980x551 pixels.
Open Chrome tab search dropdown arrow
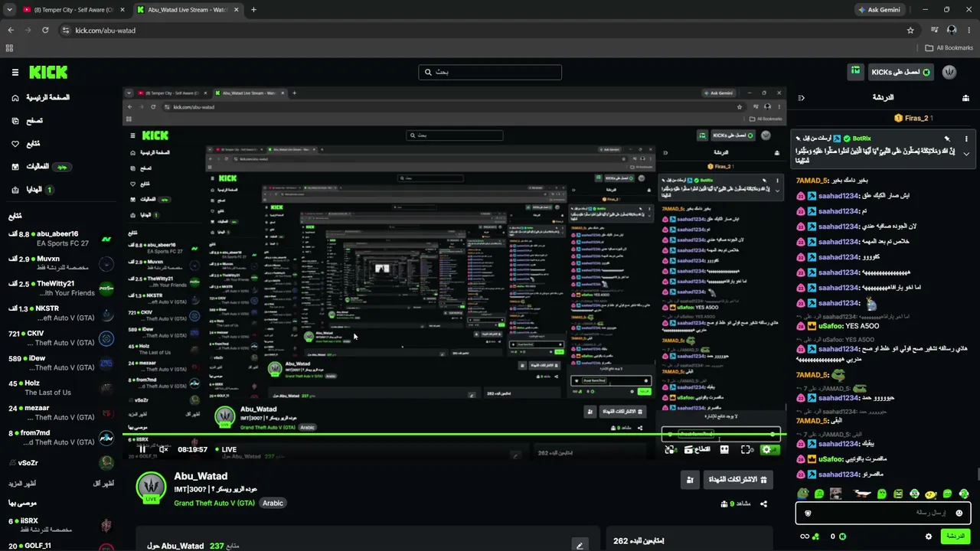pyautogui.click(x=10, y=10)
